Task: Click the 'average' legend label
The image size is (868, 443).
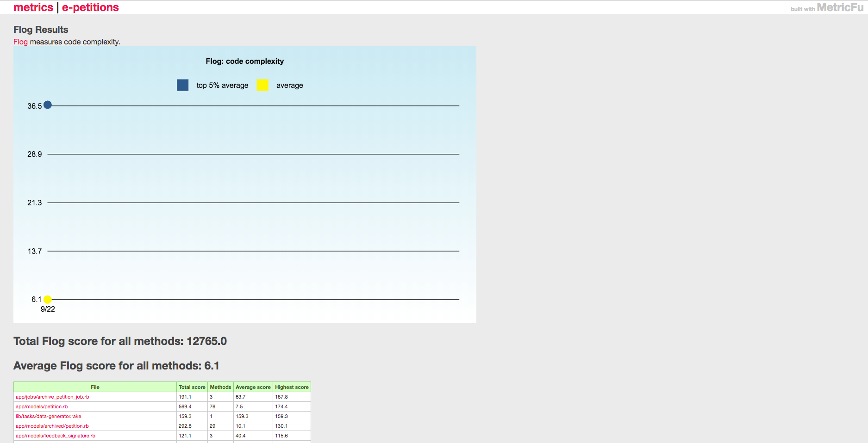Action: pyautogui.click(x=290, y=85)
